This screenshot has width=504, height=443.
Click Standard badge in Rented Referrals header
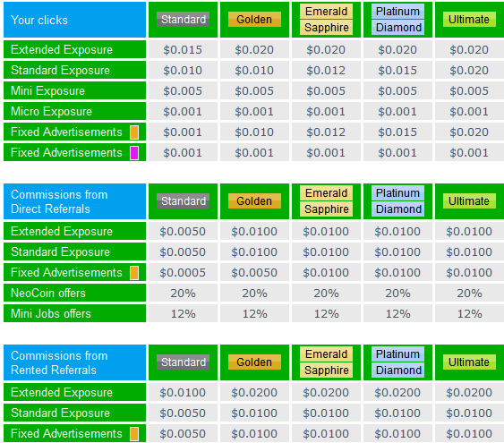[x=184, y=362]
